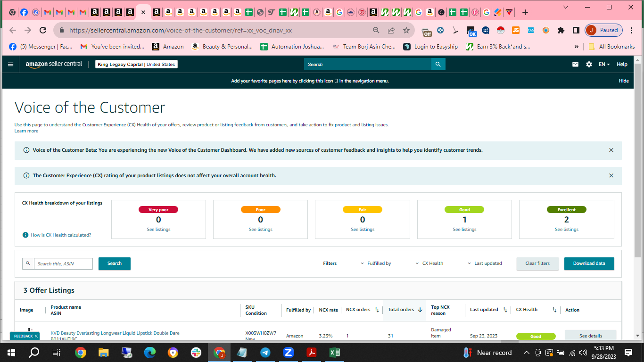Open the All Bookmarks folder
644x362 pixels.
(x=611, y=47)
